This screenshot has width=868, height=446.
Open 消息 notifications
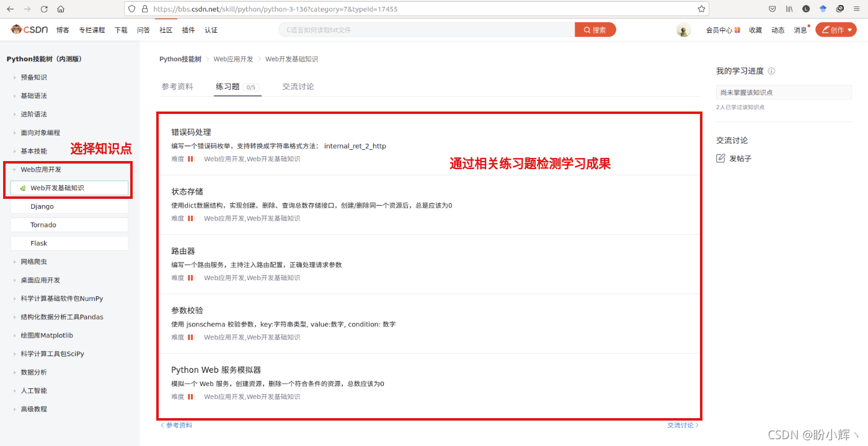(x=800, y=30)
